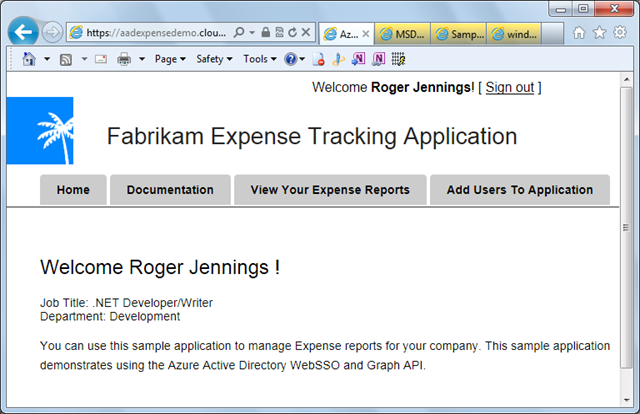This screenshot has width=640, height=414.
Task: Open the Documentation navigation tab
Action: pyautogui.click(x=170, y=190)
